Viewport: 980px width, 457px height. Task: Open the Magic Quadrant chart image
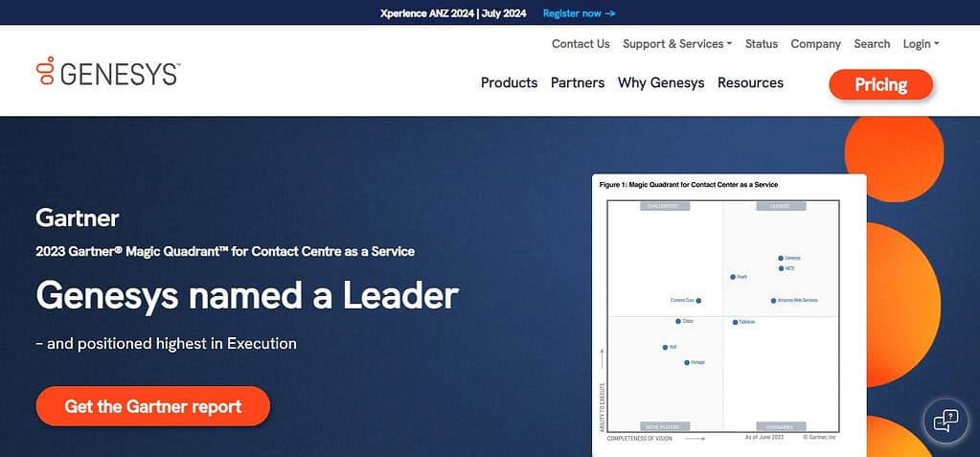pyautogui.click(x=729, y=316)
